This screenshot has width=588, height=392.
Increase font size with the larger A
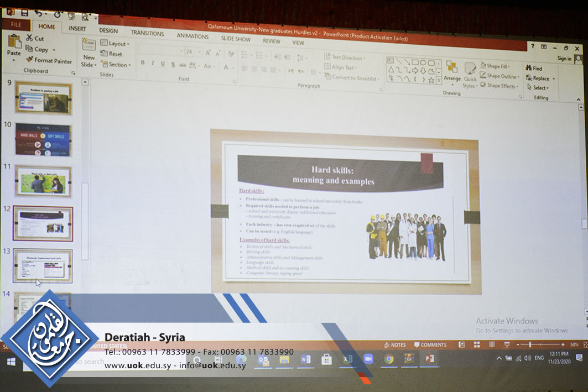(208, 53)
